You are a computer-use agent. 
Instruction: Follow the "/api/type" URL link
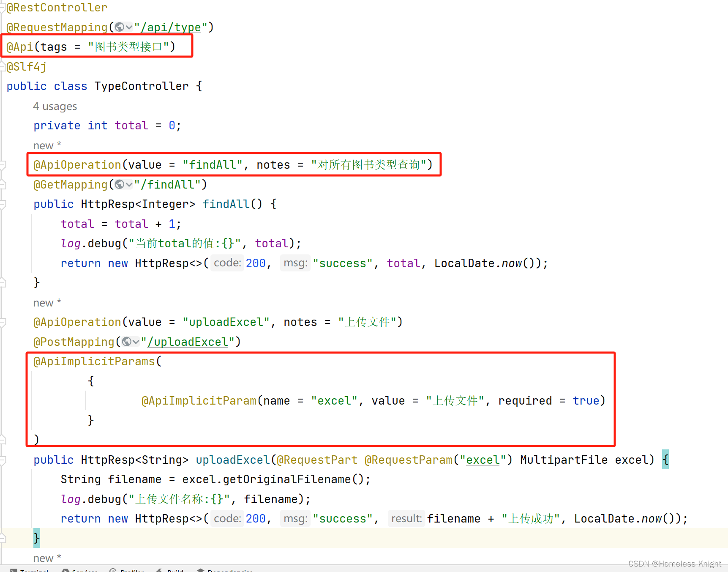tap(171, 27)
